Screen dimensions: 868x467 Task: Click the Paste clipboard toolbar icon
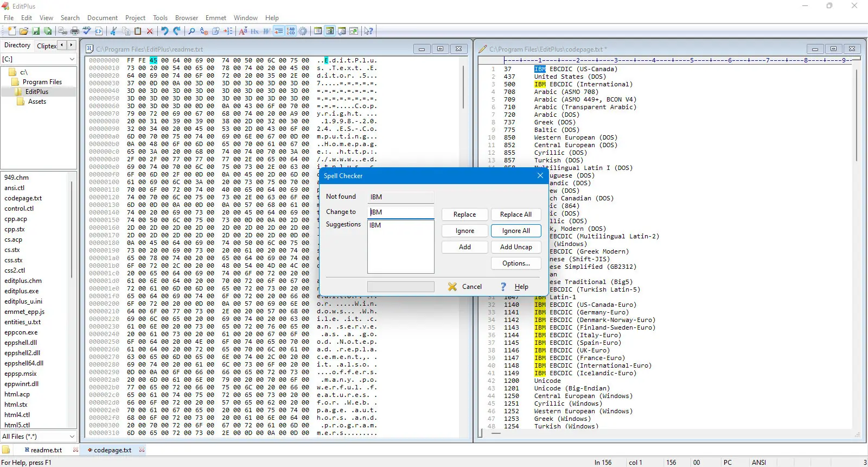coord(138,31)
